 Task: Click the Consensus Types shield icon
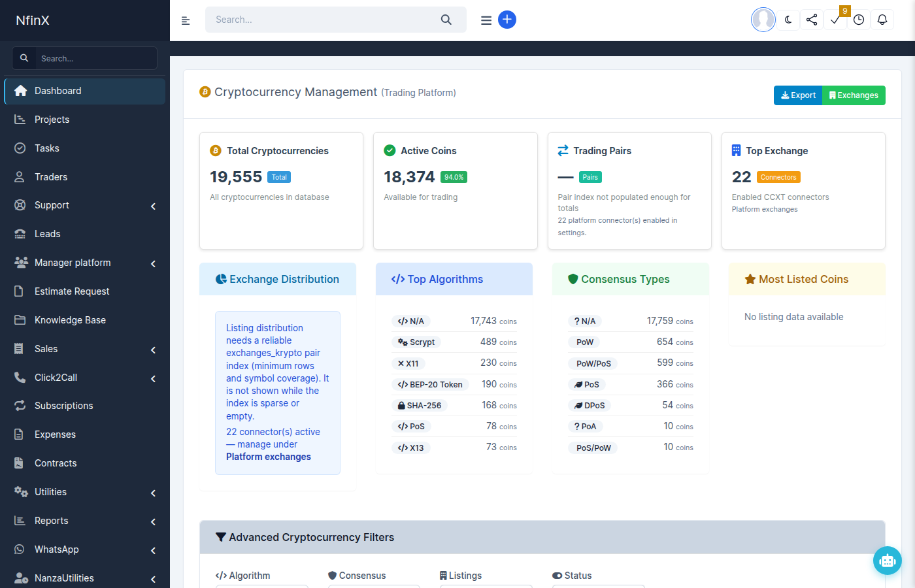pos(573,279)
